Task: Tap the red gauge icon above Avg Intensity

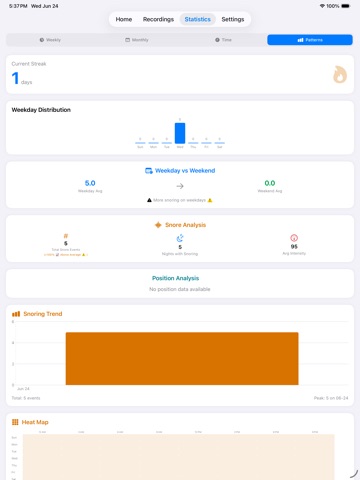Action: [294, 238]
